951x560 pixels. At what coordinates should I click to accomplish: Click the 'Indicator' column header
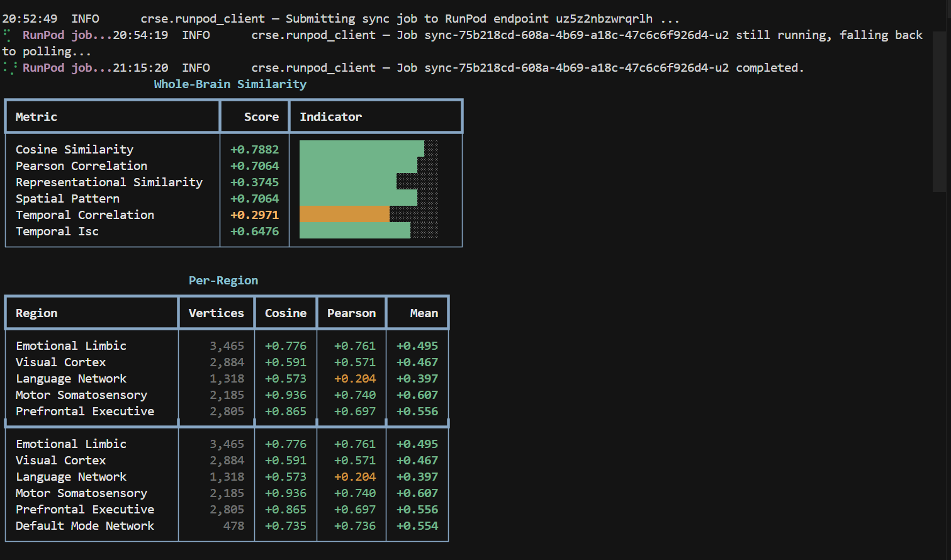tap(330, 117)
